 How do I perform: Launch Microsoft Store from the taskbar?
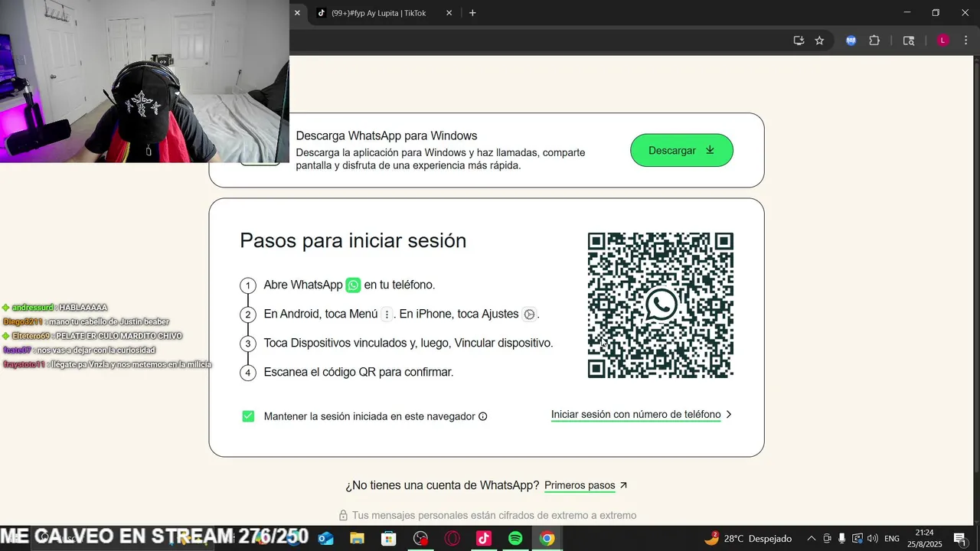(x=389, y=539)
